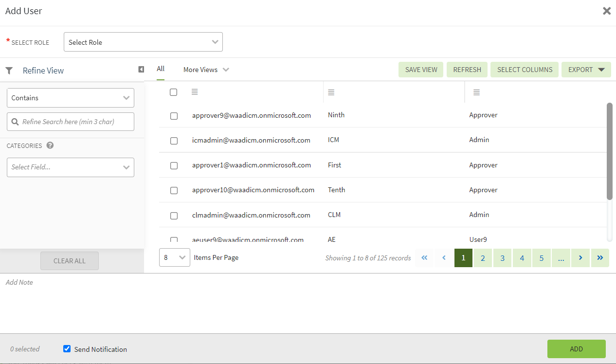Click the Categories help question icon
Viewport: 616px width, 364px height.
coord(50,146)
